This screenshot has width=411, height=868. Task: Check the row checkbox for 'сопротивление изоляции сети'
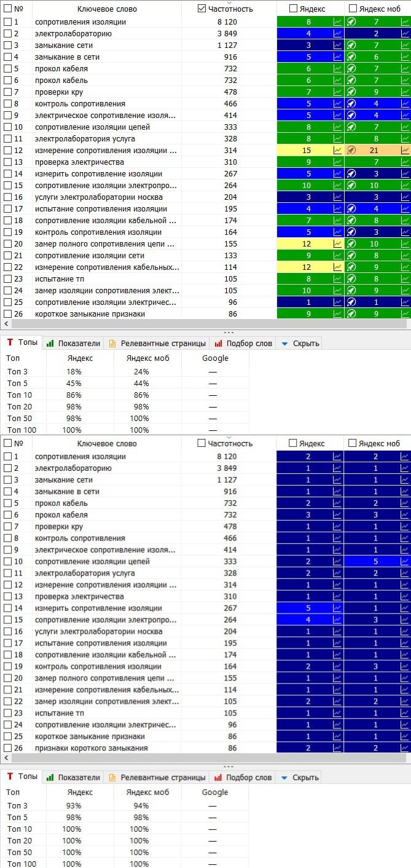[7, 256]
